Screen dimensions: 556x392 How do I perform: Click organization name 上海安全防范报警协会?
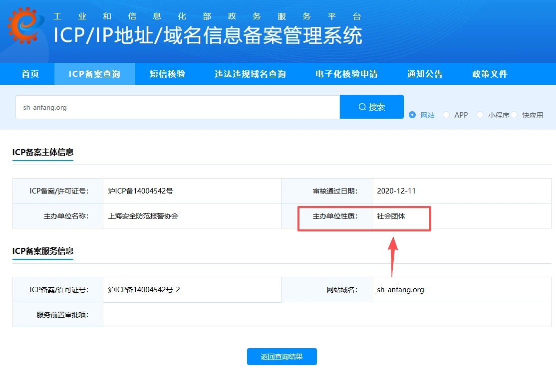(x=143, y=216)
